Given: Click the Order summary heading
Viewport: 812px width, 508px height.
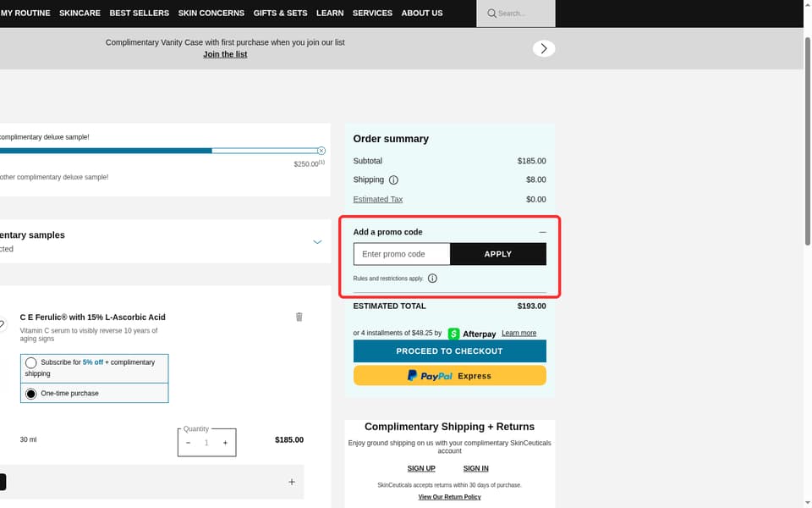Looking at the screenshot, I should click(391, 139).
